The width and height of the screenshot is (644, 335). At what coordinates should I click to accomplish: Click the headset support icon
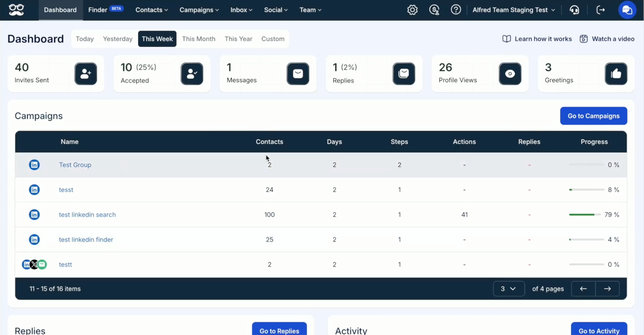[x=575, y=10]
